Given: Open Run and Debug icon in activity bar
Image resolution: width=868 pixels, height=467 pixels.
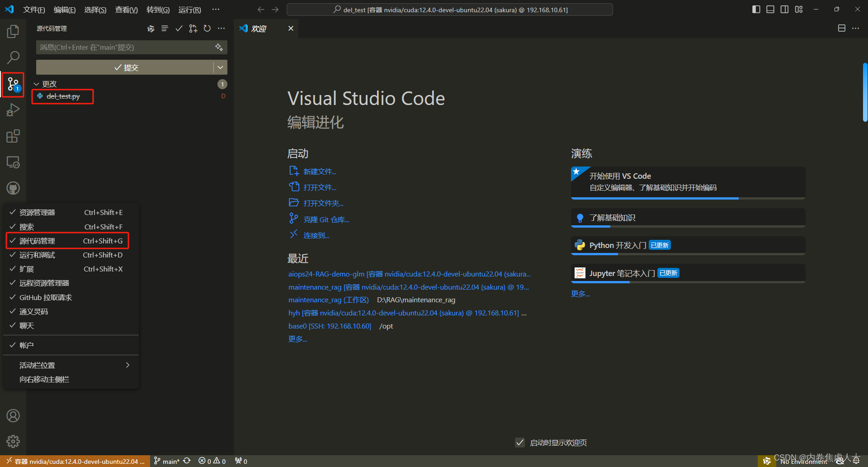Looking at the screenshot, I should point(13,110).
